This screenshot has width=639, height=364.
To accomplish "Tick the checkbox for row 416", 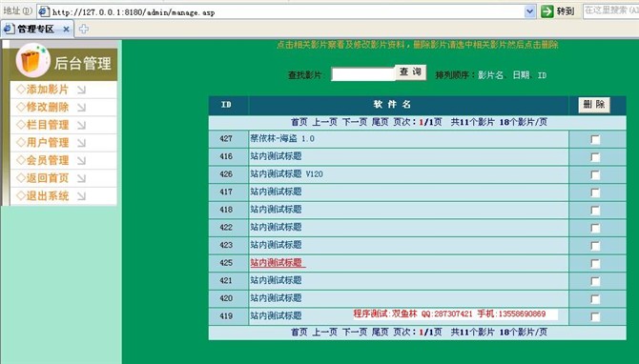I will pos(595,157).
